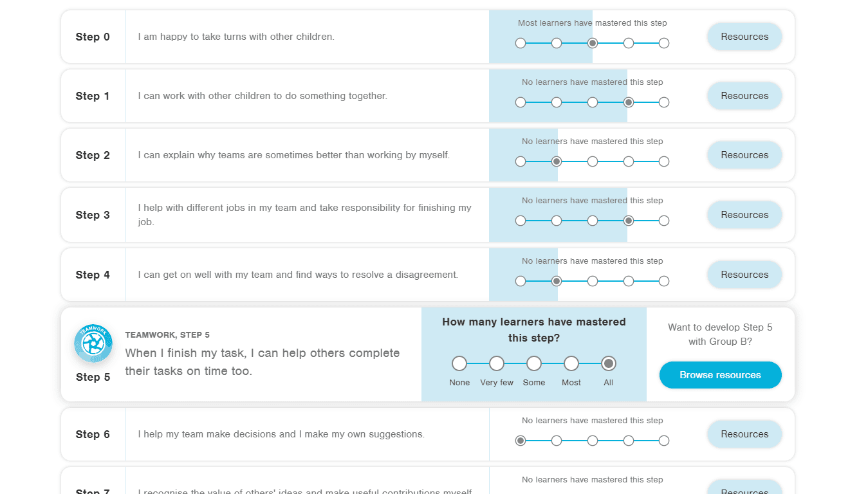Select 'None' radio for Step 5 mastery
The width and height of the screenshot is (868, 494).
click(459, 364)
